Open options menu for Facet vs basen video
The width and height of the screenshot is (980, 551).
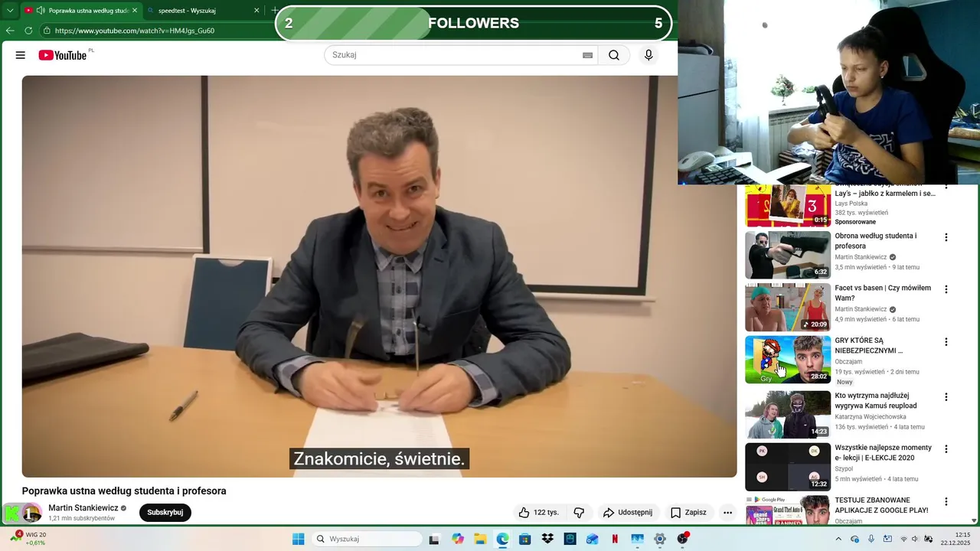coord(946,289)
